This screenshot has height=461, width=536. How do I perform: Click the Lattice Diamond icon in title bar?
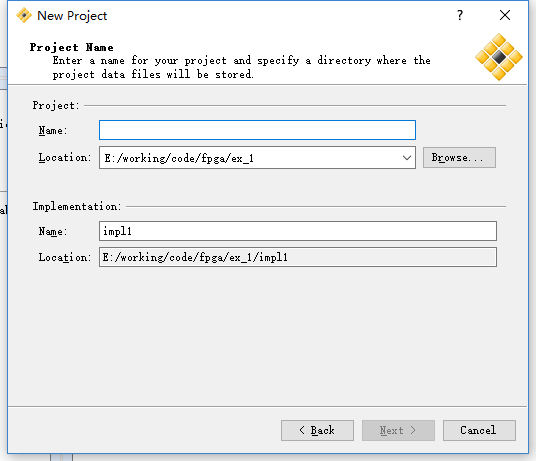(x=24, y=16)
